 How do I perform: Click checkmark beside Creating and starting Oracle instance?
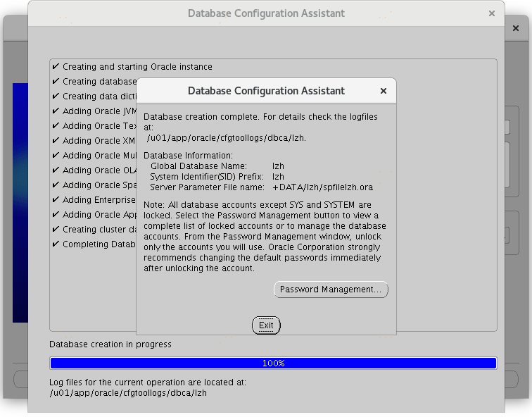tap(56, 67)
